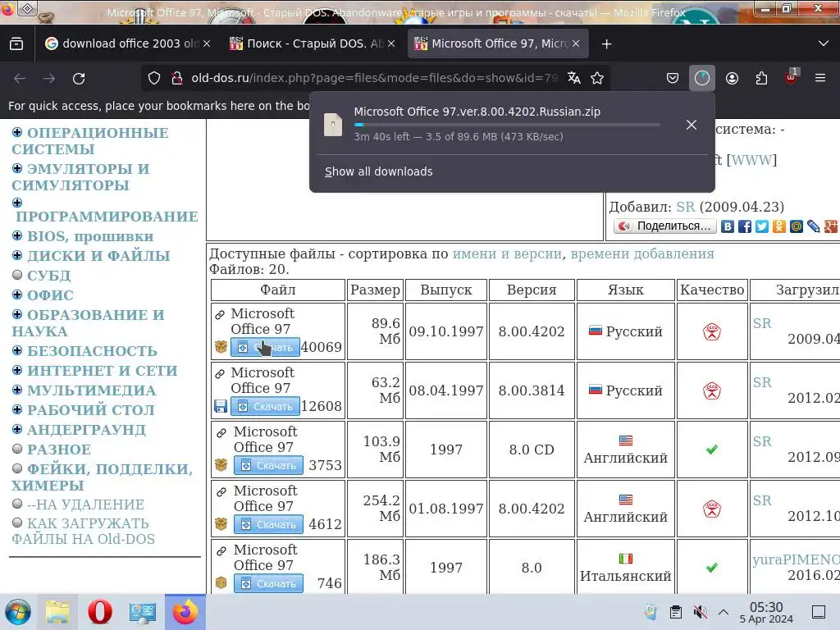Download Italian Office 97 file
This screenshot has height=630, width=840.
[x=268, y=583]
